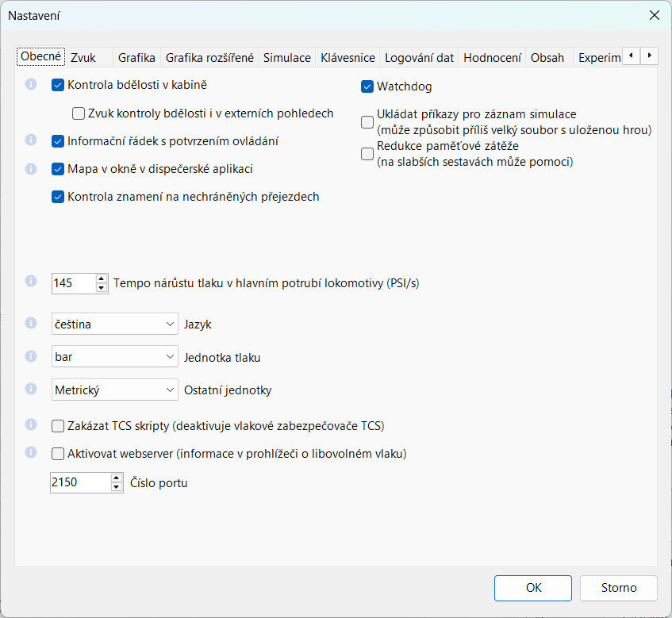Open the Ostatní jednotky dropdown
This screenshot has height=618, width=672.
pos(115,390)
